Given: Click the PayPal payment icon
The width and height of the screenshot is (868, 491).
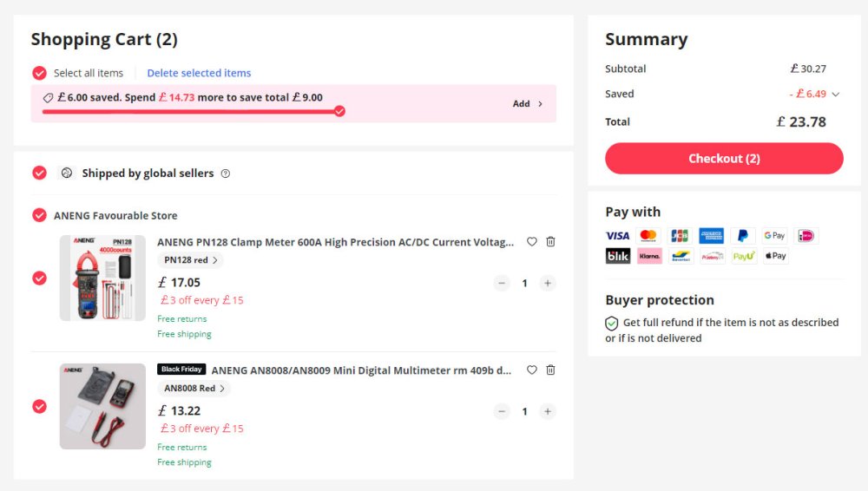Looking at the screenshot, I should click(742, 236).
